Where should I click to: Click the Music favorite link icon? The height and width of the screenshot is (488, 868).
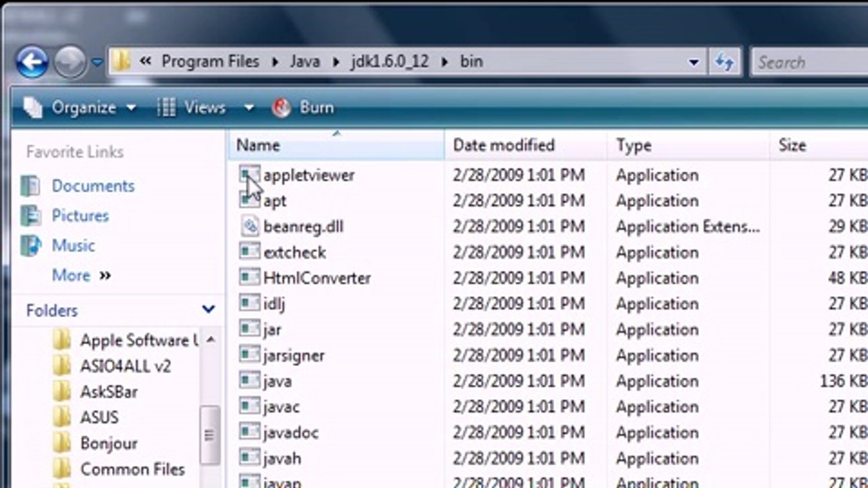click(31, 245)
